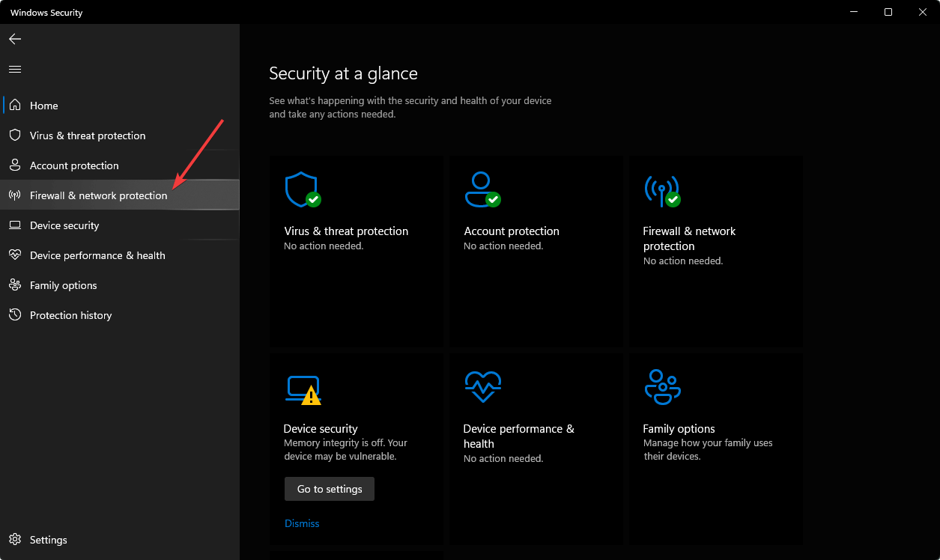Open the Device performance & health card title

coord(518,436)
